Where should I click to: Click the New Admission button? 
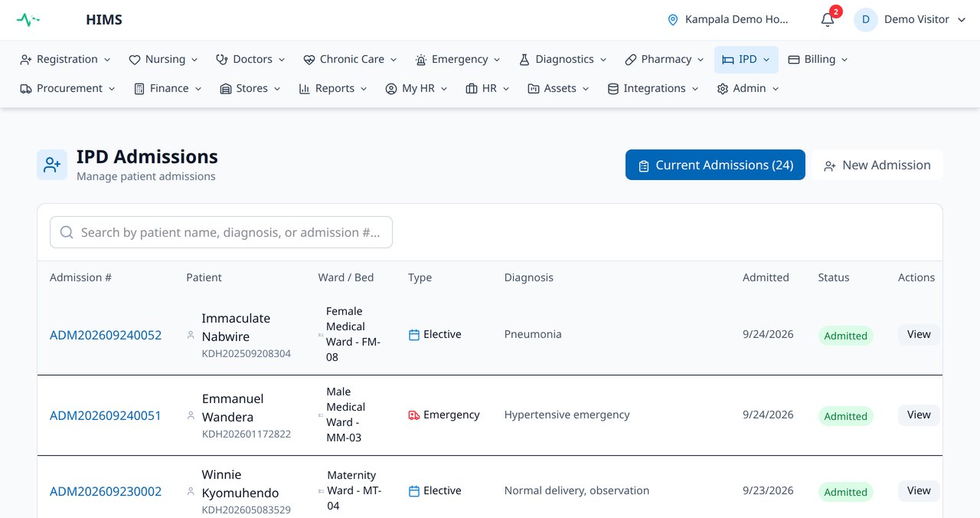pyautogui.click(x=877, y=165)
